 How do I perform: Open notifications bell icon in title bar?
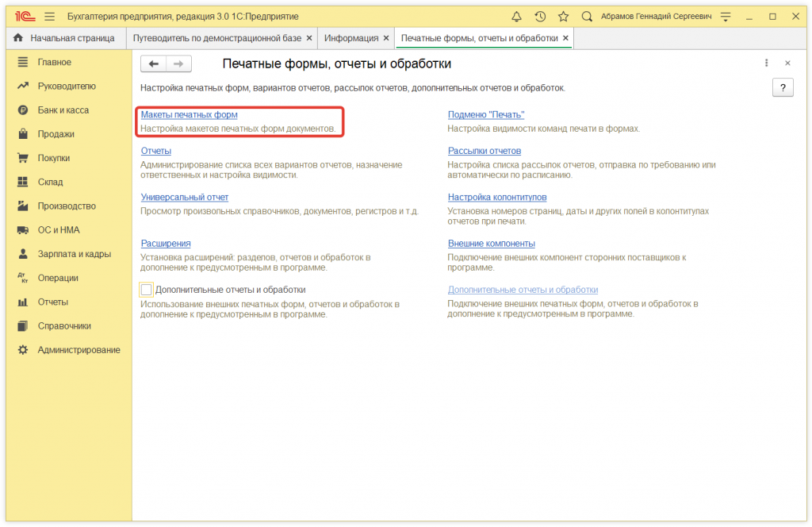(x=517, y=17)
